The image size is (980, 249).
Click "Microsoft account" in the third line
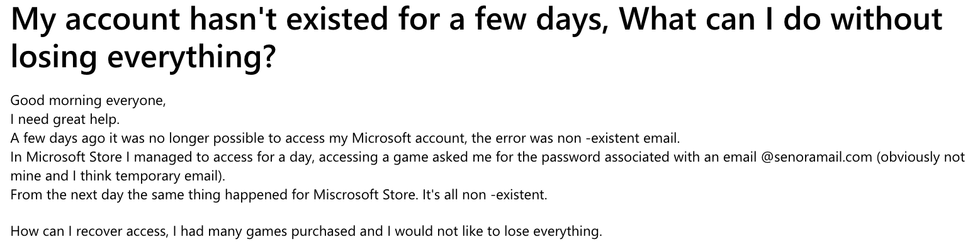[x=403, y=138]
